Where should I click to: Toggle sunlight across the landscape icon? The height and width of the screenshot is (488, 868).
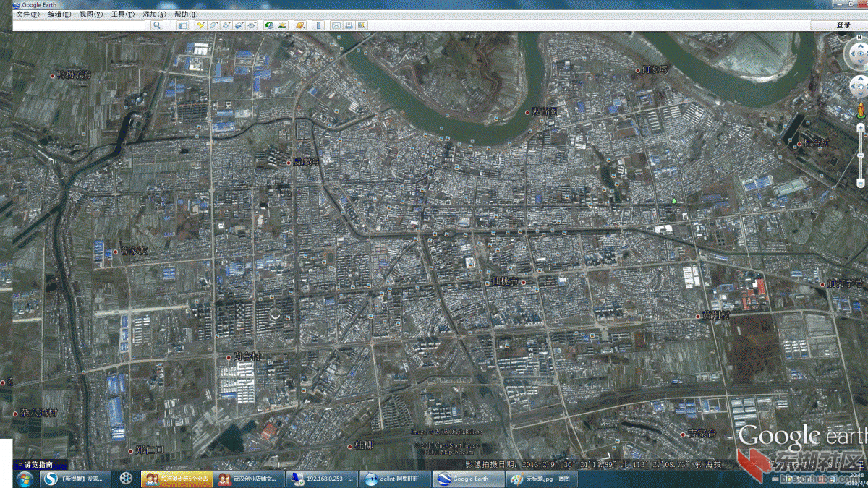(x=282, y=25)
